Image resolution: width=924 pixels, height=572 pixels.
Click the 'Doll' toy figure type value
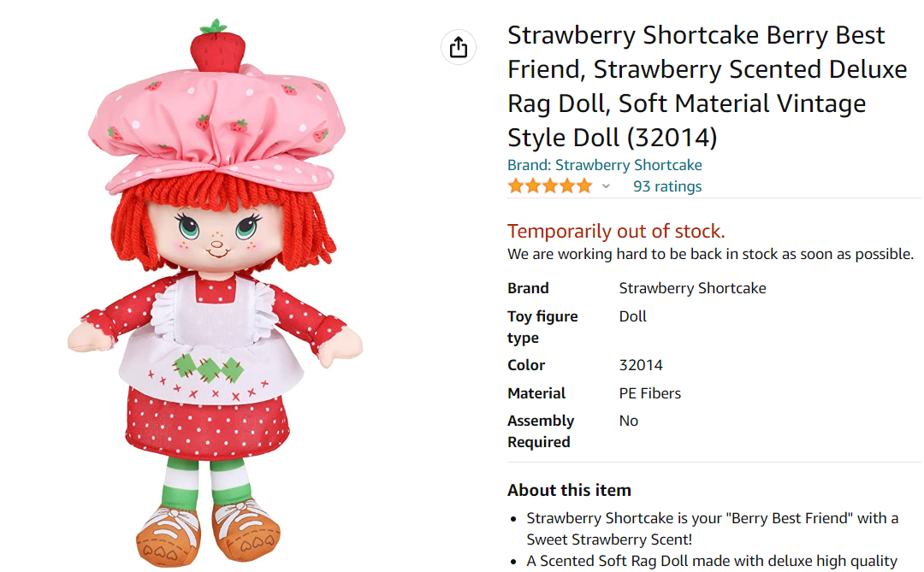coord(632,316)
